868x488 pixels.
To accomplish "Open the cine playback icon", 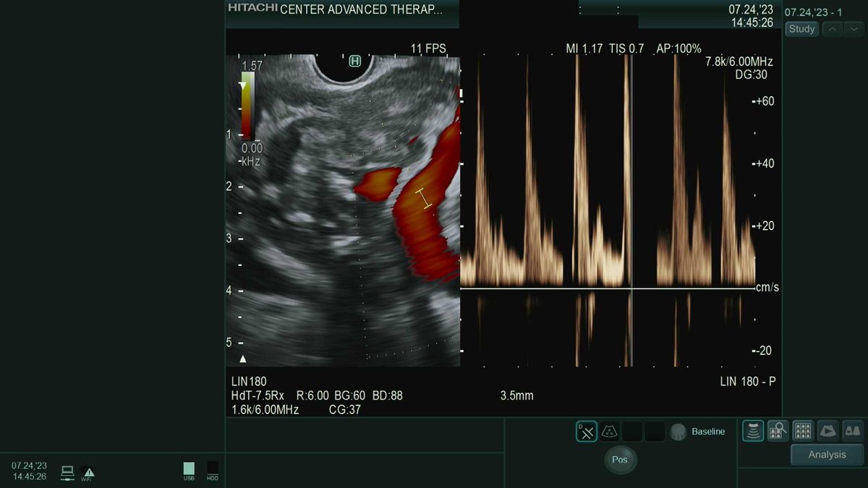I will click(827, 431).
